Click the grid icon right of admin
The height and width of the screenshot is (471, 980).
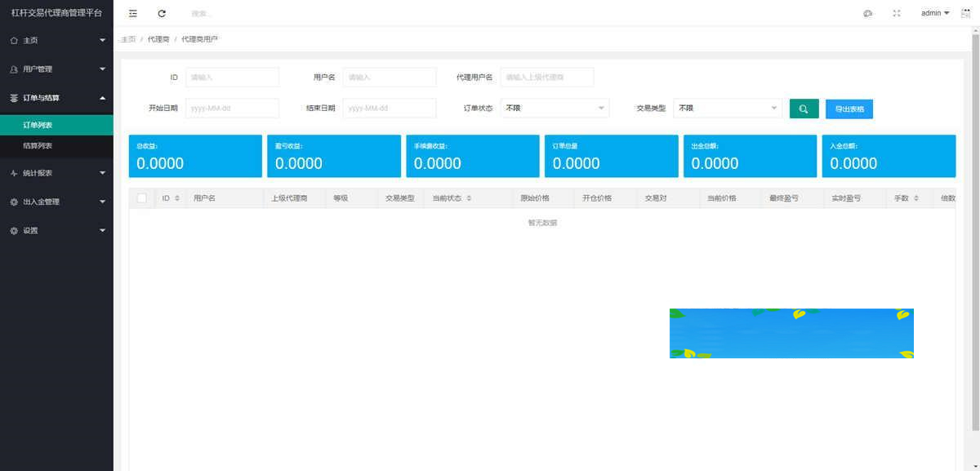[966, 13]
